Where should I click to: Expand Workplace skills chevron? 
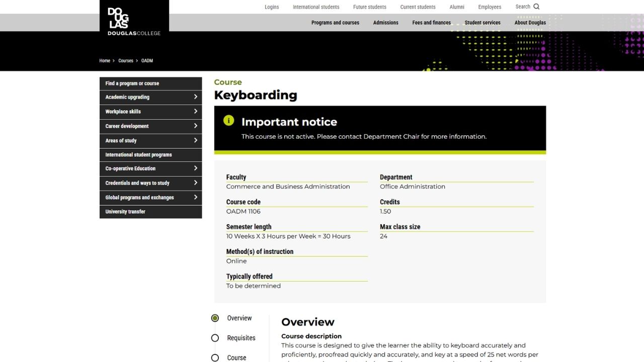pyautogui.click(x=195, y=112)
